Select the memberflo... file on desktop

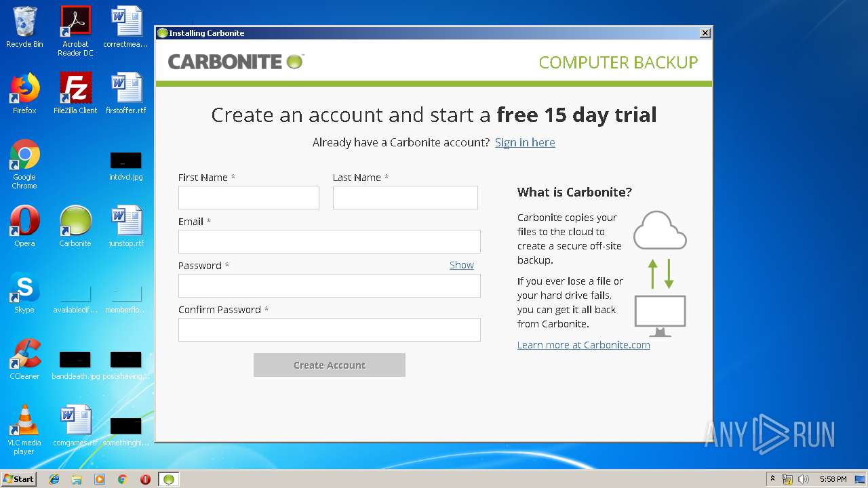click(126, 299)
